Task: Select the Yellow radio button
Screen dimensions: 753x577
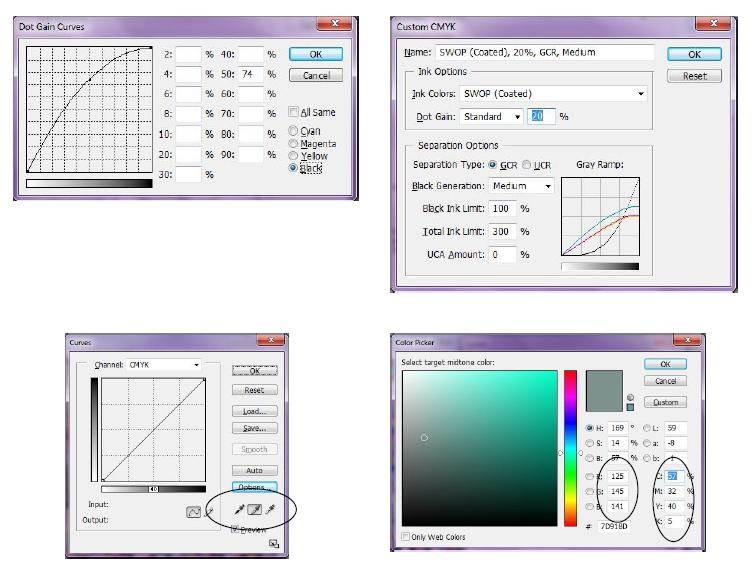Action: coord(293,156)
